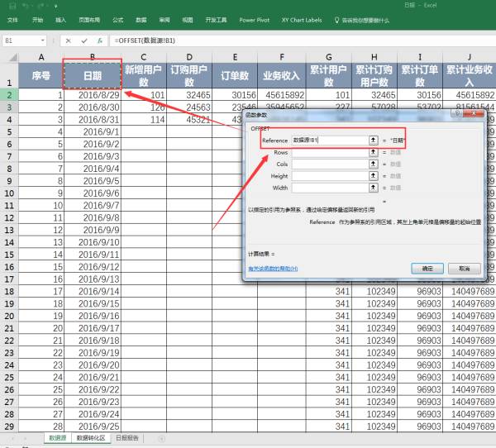496x448 pixels.
Task: Click the 取消 button in dialog
Action: click(465, 269)
